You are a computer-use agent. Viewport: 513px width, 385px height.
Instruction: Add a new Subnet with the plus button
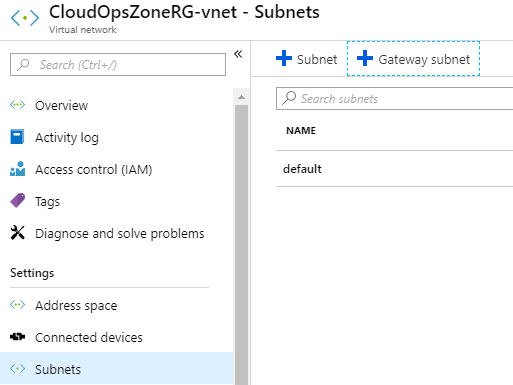click(x=306, y=59)
